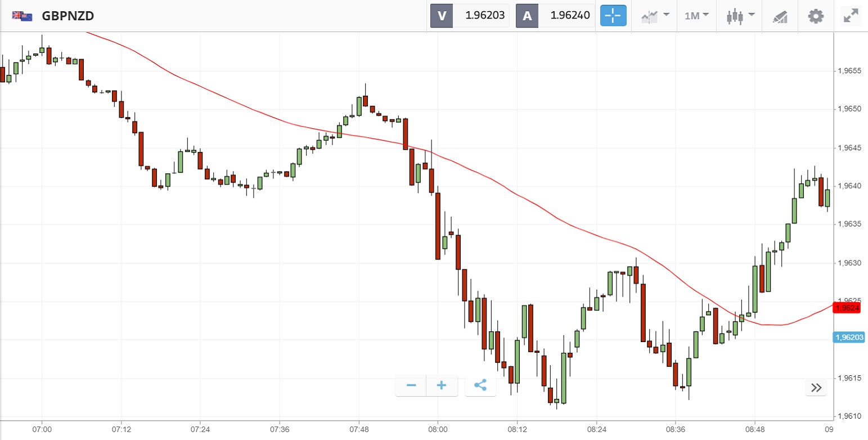Screen dimensions: 868x440
Task: Open the drawing tools pencil icon
Action: [x=780, y=16]
